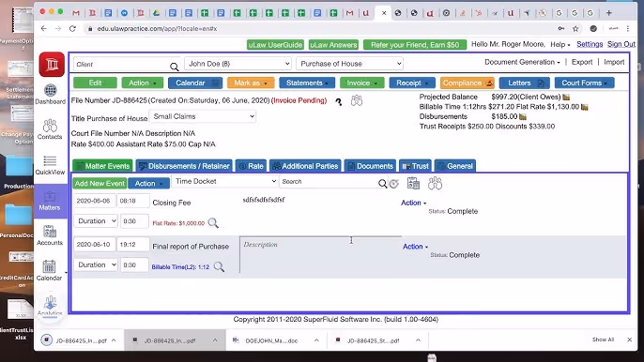The height and width of the screenshot is (362, 644).
Task: Expand the Receipt dropdown button
Action: (x=412, y=83)
